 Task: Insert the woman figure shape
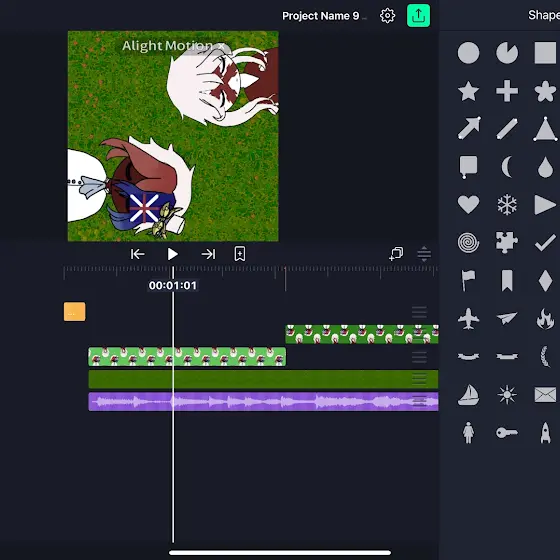tap(468, 432)
